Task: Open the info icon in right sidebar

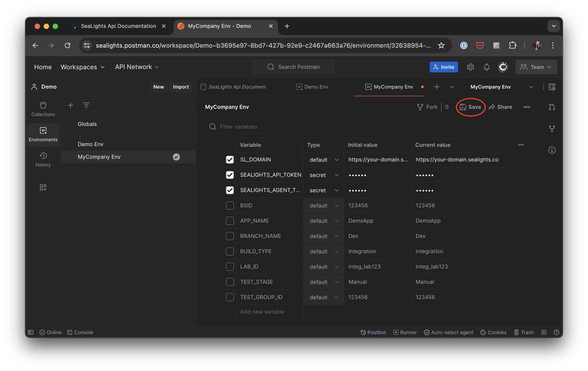Action: coord(552,150)
